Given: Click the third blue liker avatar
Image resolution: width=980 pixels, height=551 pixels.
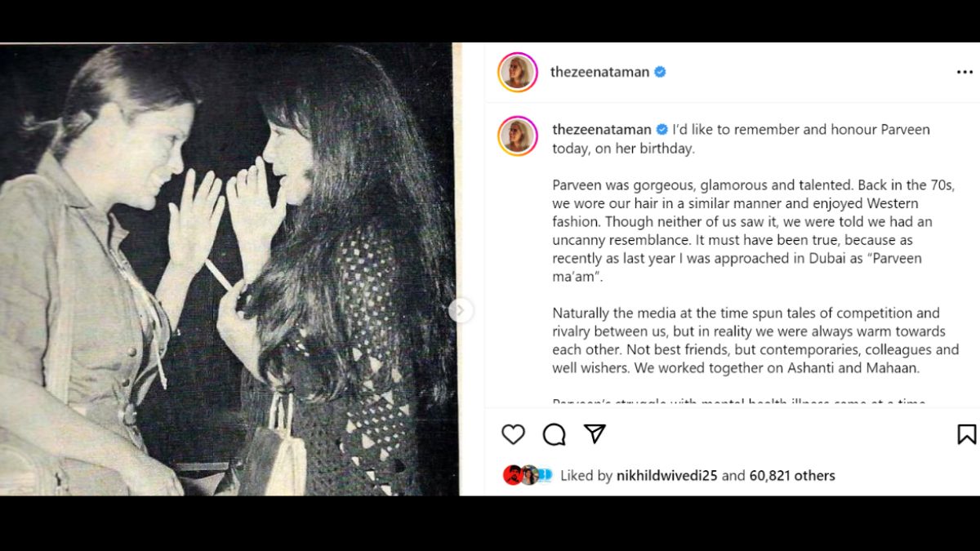Looking at the screenshot, I should coord(545,475).
